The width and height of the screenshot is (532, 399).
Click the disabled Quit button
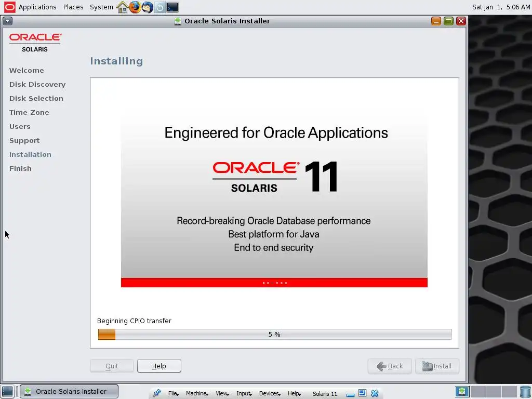(112, 366)
